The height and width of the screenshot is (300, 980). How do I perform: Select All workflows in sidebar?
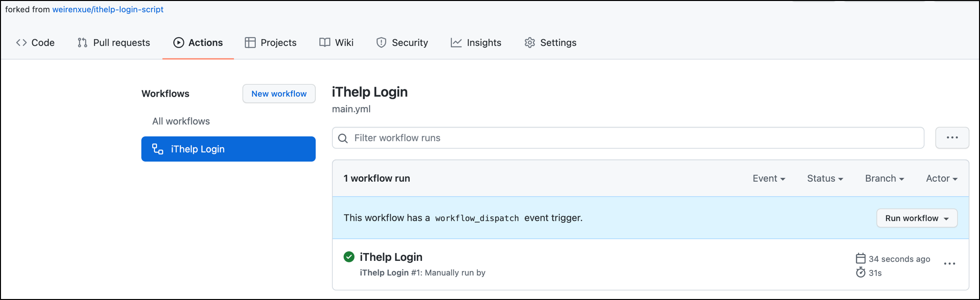(x=181, y=121)
